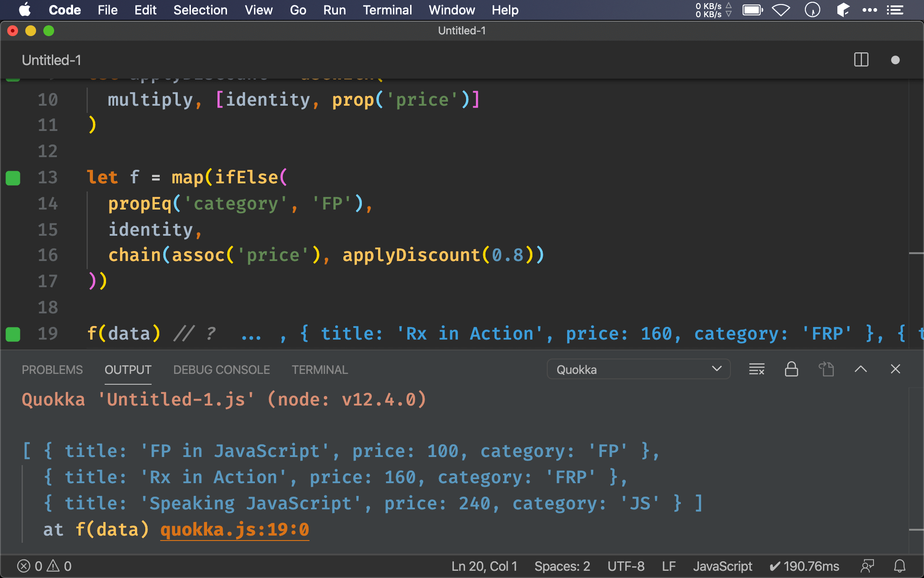Click the Quokka 190.76ms timing status
924x578 pixels.
coord(804,566)
